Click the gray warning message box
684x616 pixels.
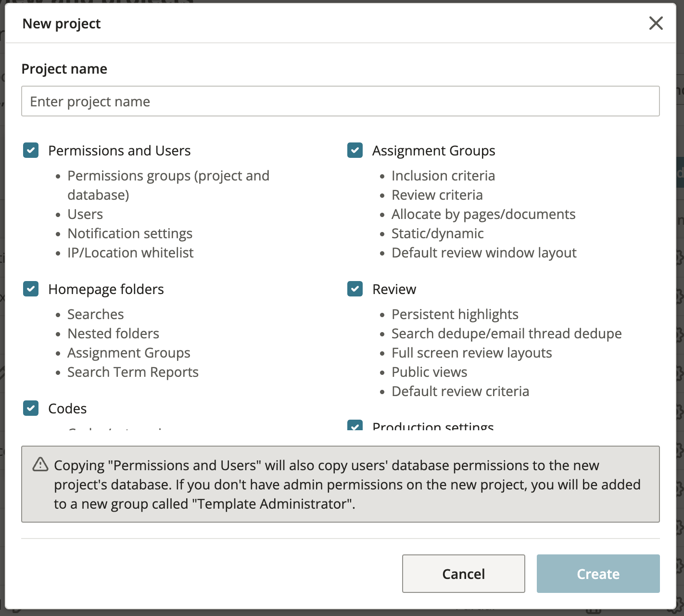340,484
